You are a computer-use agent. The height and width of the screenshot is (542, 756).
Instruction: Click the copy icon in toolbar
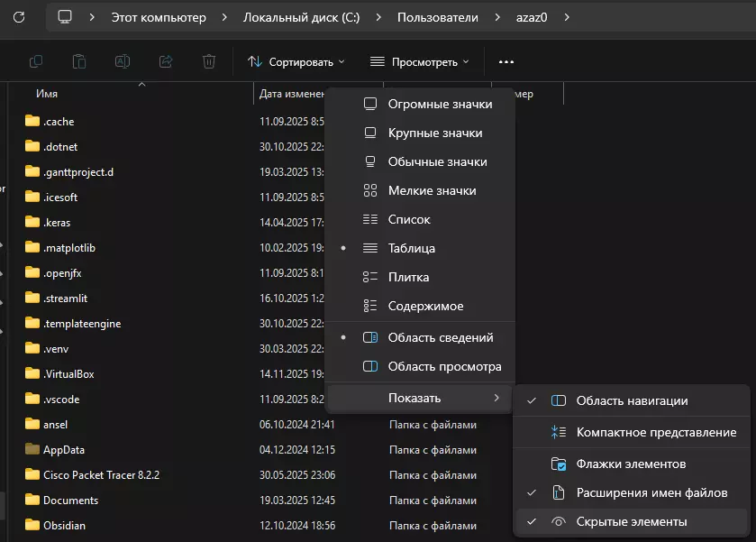pos(36,61)
